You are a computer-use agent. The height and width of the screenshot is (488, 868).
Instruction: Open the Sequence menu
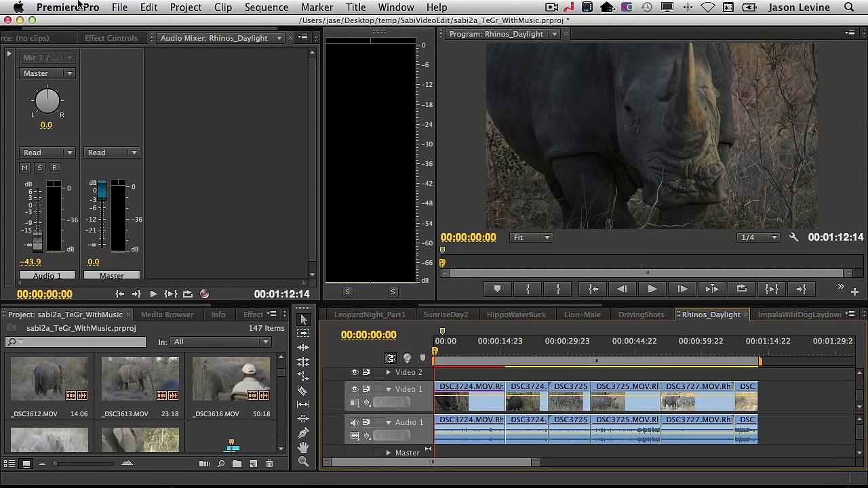coord(267,7)
